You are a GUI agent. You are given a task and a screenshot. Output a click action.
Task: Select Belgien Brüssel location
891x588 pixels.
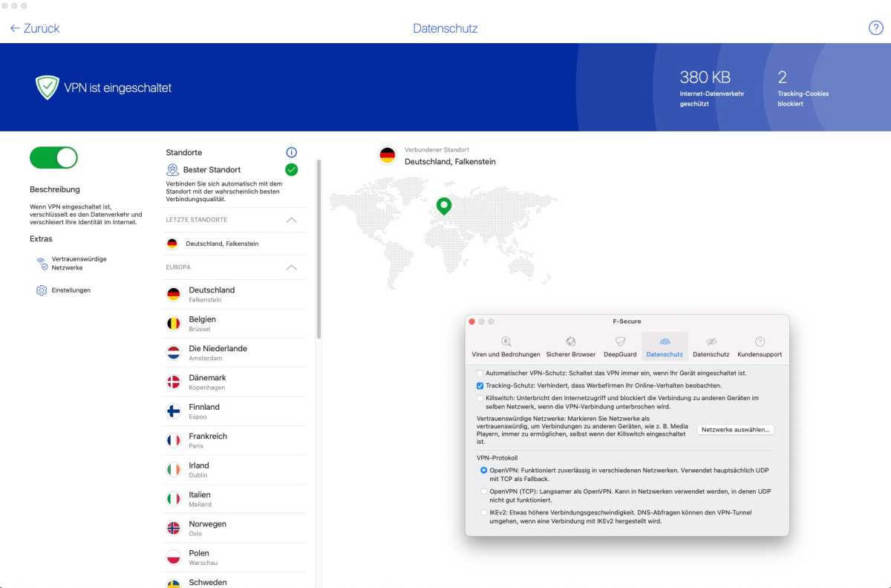pos(234,324)
